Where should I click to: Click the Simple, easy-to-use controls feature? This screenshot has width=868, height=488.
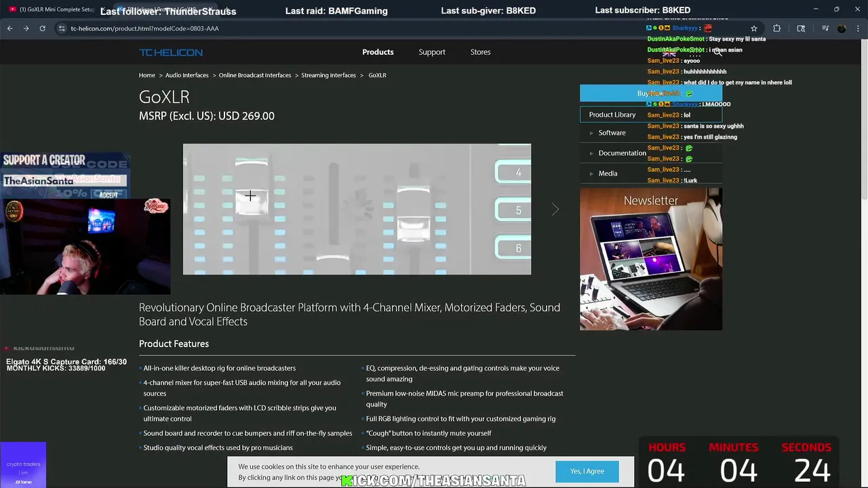click(x=456, y=447)
